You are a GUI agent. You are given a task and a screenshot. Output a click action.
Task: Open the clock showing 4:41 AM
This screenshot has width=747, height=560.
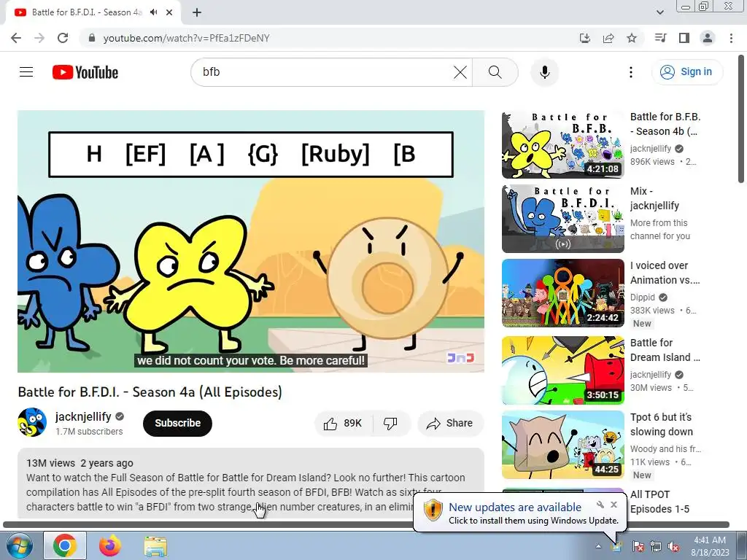(710, 545)
